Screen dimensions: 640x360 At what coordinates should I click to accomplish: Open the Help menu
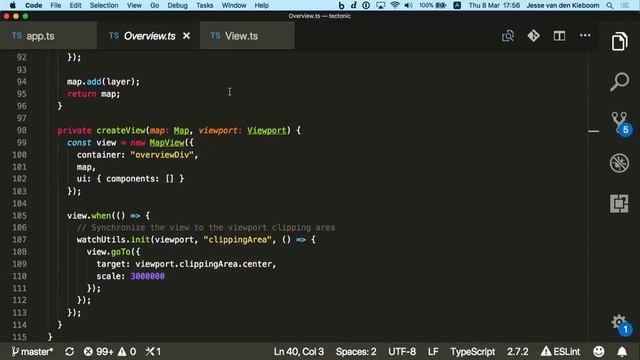[262, 5]
